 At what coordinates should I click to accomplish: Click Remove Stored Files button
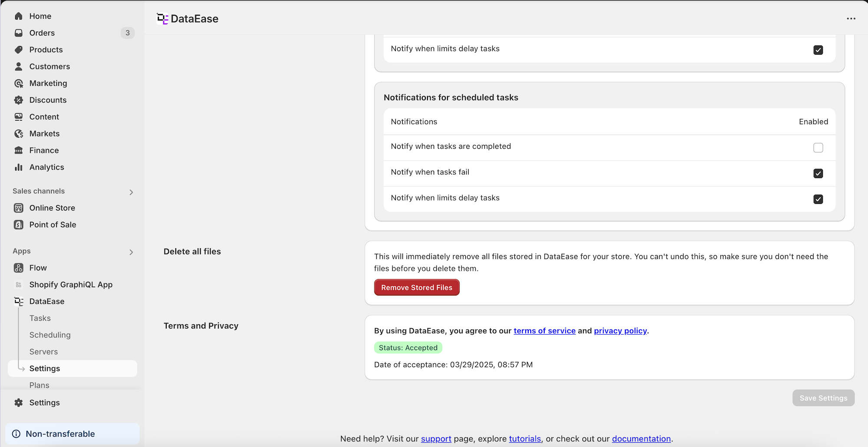coord(417,287)
